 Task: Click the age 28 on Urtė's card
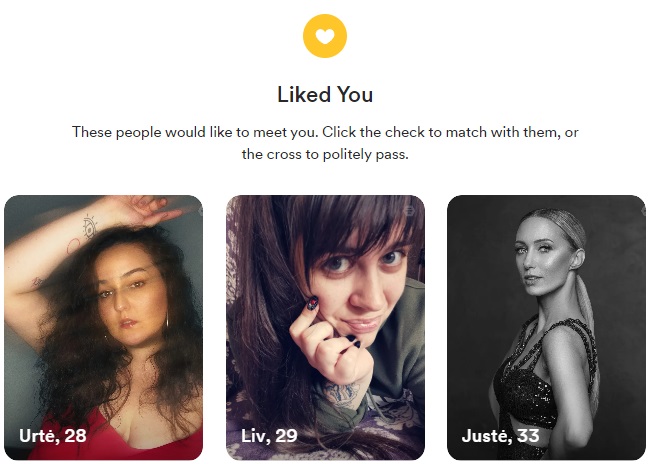pyautogui.click(x=75, y=435)
